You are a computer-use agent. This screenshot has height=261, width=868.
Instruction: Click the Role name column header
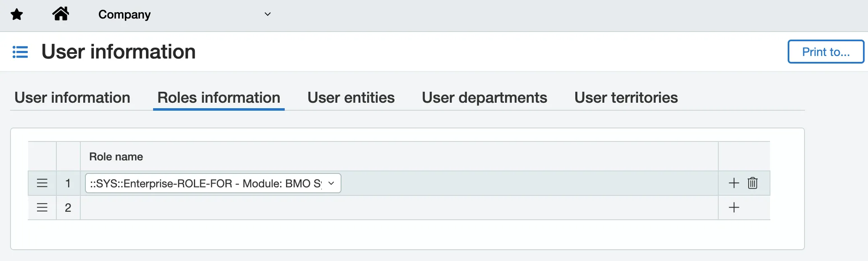[x=116, y=157]
